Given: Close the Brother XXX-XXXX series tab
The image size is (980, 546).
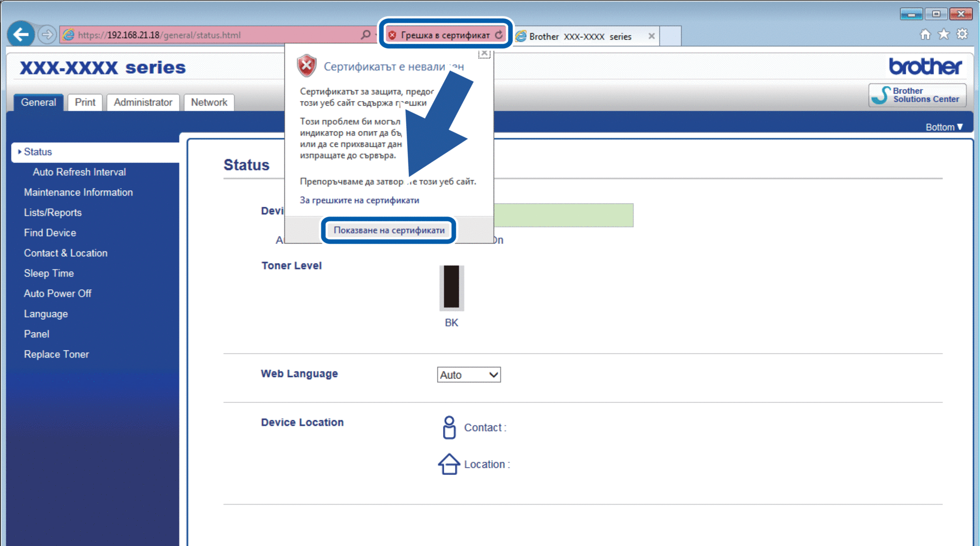Looking at the screenshot, I should 652,36.
